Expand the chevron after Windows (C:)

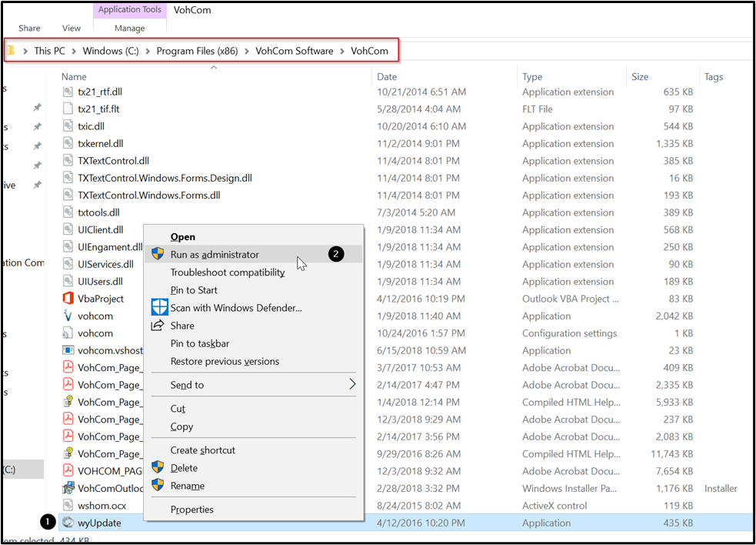(x=148, y=51)
